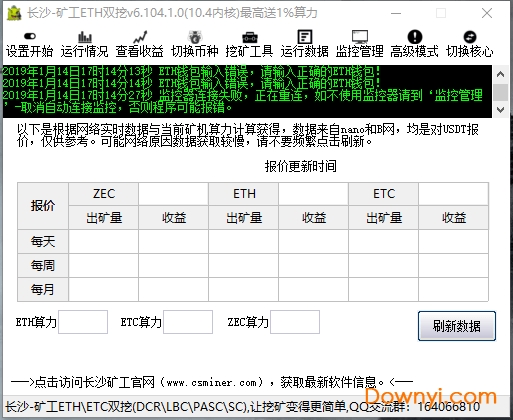The image size is (513, 420).
Task: Open the 设置开始 toggle icon
Action: 30,36
